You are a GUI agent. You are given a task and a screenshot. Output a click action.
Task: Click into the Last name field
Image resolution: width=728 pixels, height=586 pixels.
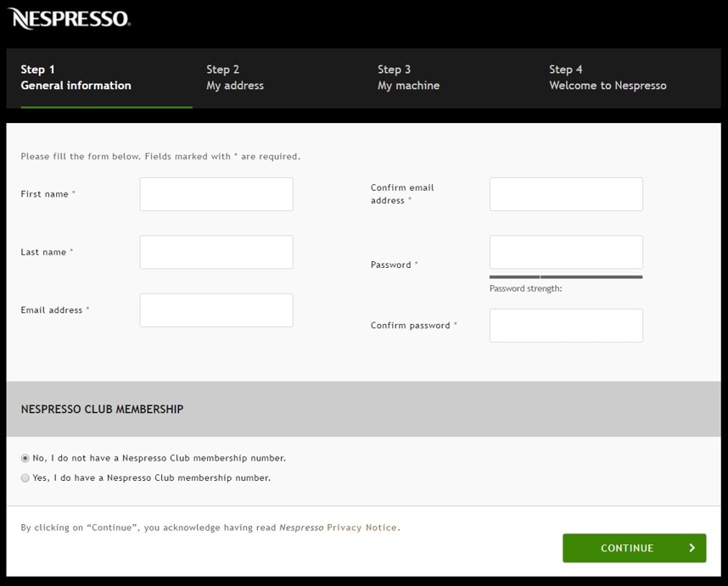pos(216,253)
